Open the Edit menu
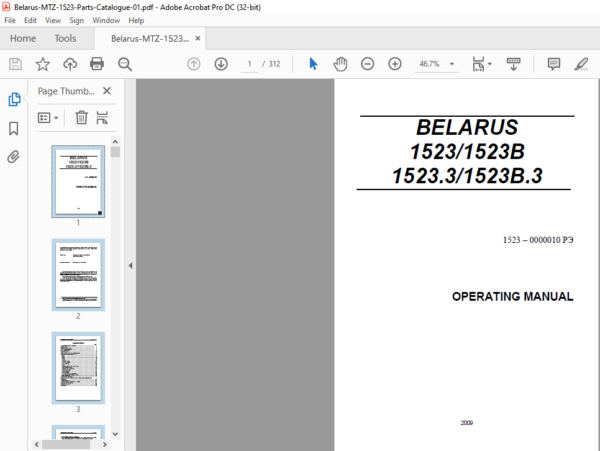This screenshot has width=600, height=451. point(30,20)
